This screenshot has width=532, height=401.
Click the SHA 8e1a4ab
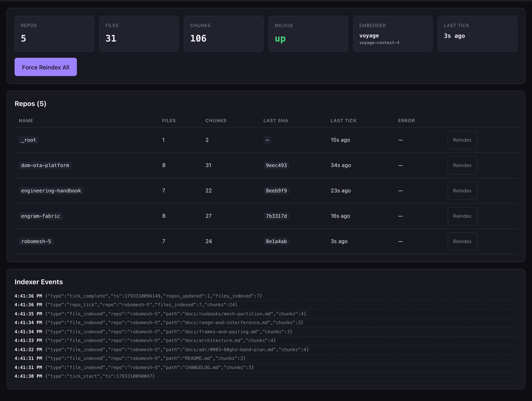click(x=276, y=241)
